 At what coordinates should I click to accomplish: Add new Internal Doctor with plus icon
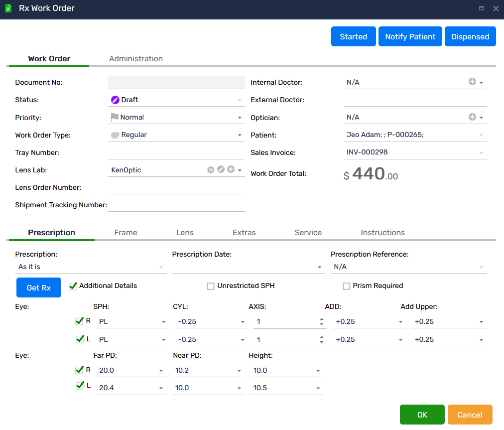tap(472, 82)
